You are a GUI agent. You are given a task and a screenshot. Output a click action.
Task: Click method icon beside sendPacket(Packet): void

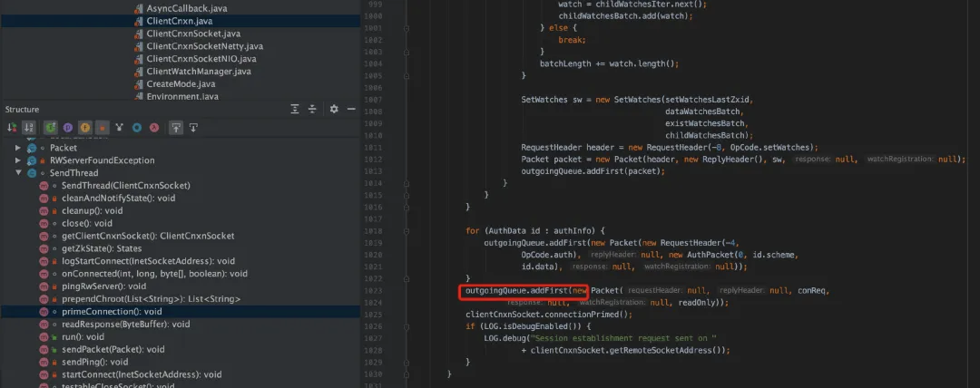[x=44, y=349]
